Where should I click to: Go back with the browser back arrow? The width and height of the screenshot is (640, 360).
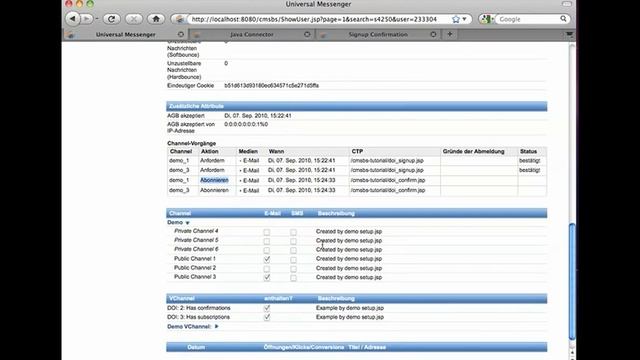pos(72,19)
